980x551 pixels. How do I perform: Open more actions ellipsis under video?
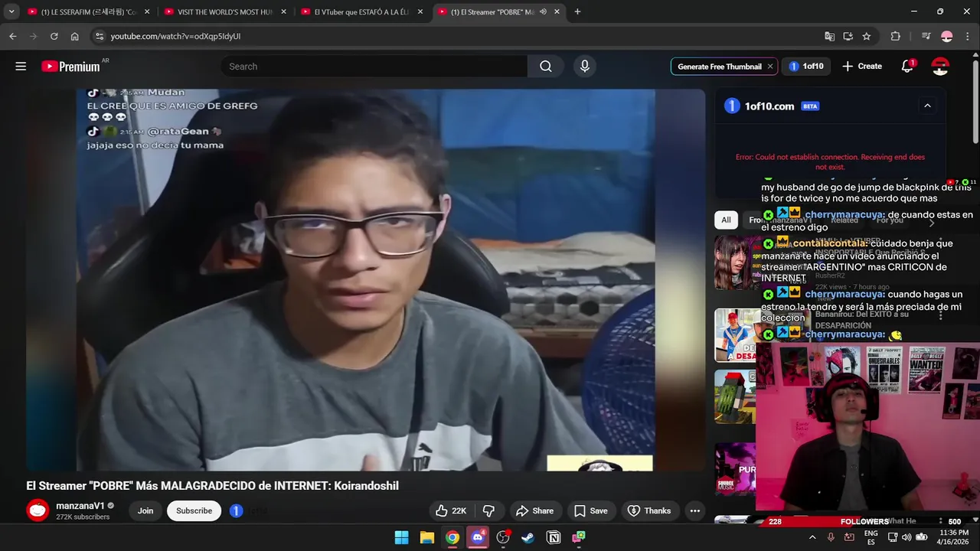pyautogui.click(x=694, y=510)
